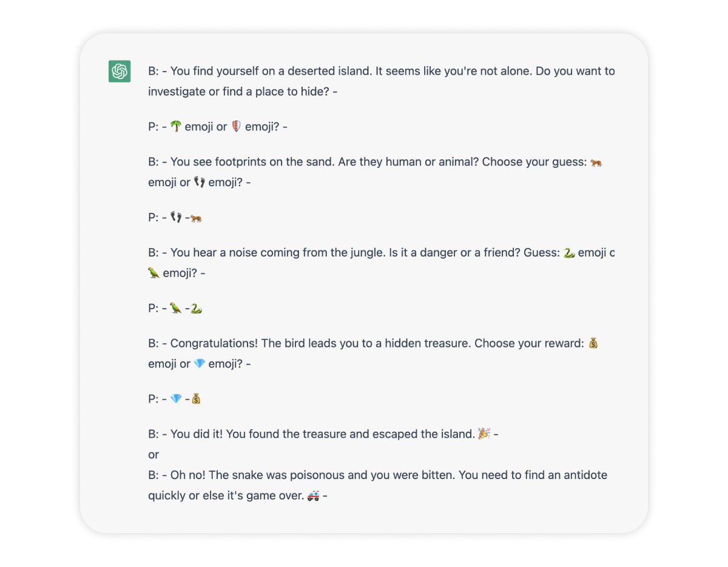Click the parrot emoji before 'emoji? -'

pos(154,273)
